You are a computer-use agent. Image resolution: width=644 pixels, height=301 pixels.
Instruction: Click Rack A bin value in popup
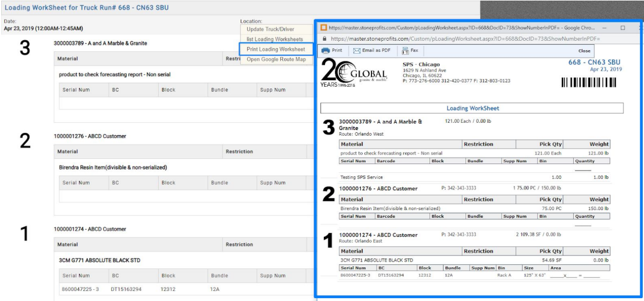click(x=504, y=275)
